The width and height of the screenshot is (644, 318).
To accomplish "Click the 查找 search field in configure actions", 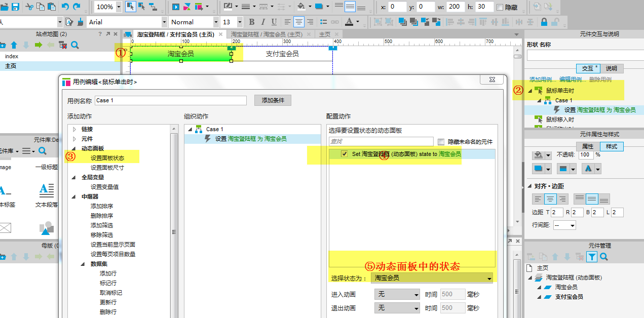I will click(x=381, y=142).
